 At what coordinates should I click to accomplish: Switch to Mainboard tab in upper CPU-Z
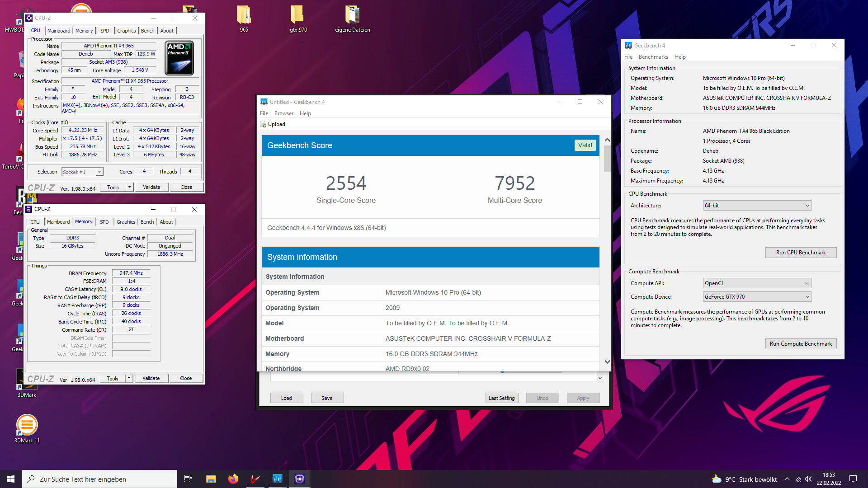(59, 31)
